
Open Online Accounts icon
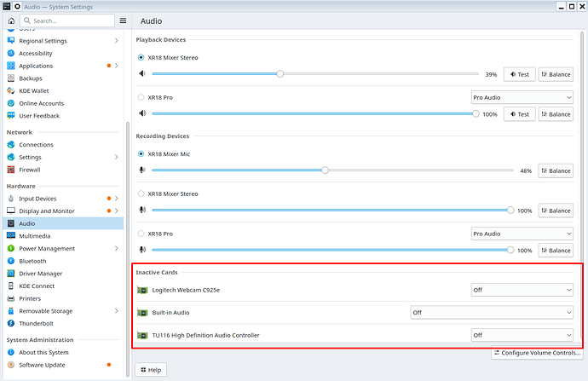pyautogui.click(x=11, y=103)
